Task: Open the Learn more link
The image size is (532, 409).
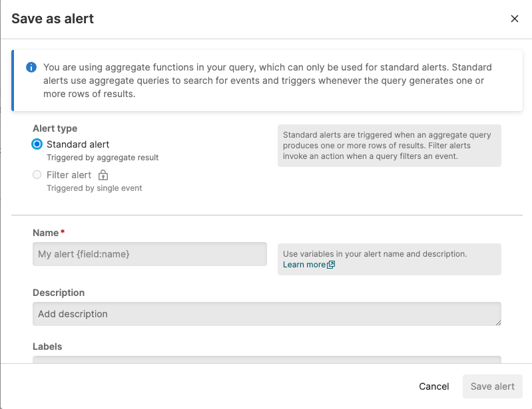Action: (x=304, y=265)
